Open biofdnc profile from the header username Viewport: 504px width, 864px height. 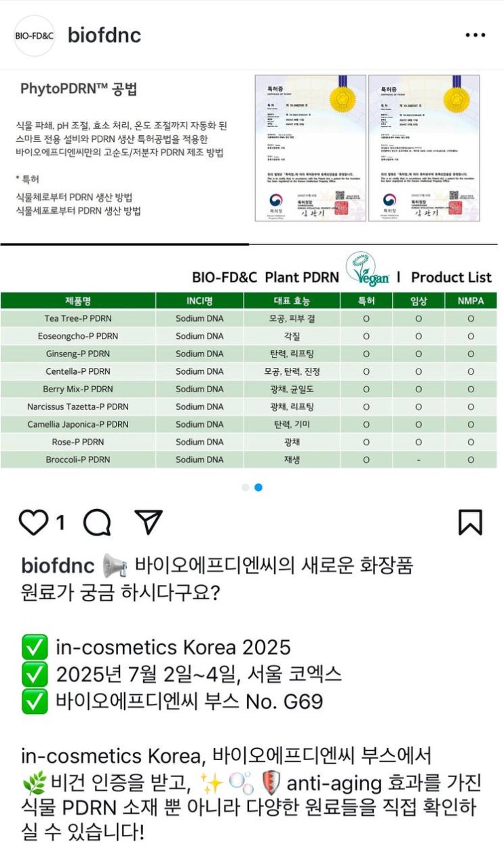click(x=104, y=35)
